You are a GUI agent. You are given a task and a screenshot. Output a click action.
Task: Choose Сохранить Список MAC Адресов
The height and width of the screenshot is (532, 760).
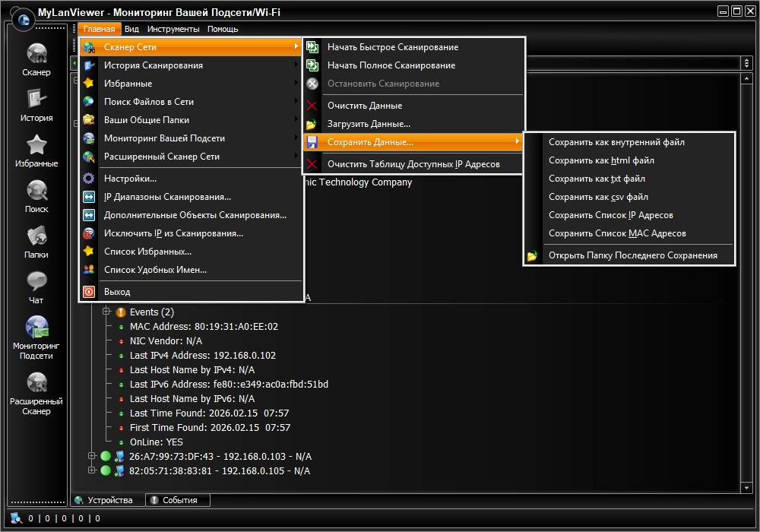click(x=629, y=233)
